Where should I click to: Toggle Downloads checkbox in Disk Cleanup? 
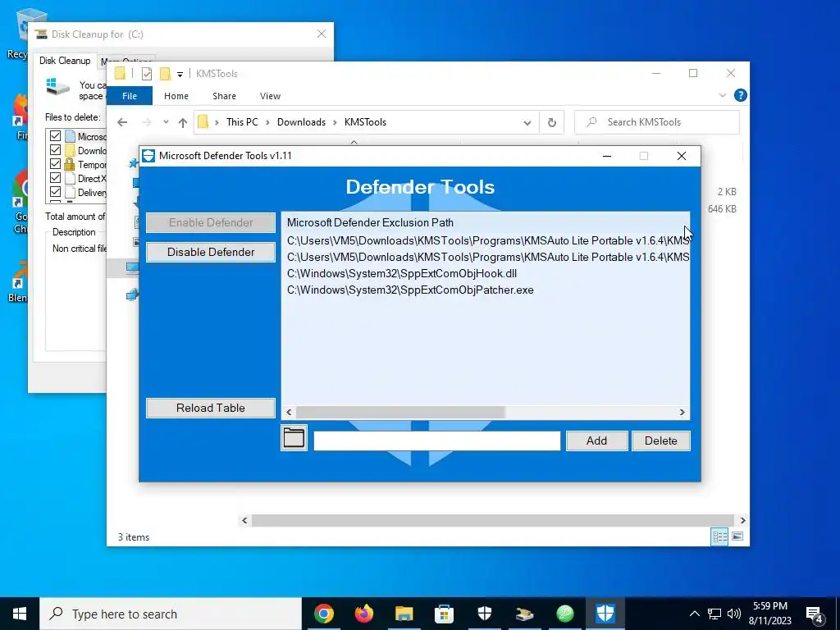click(x=55, y=150)
